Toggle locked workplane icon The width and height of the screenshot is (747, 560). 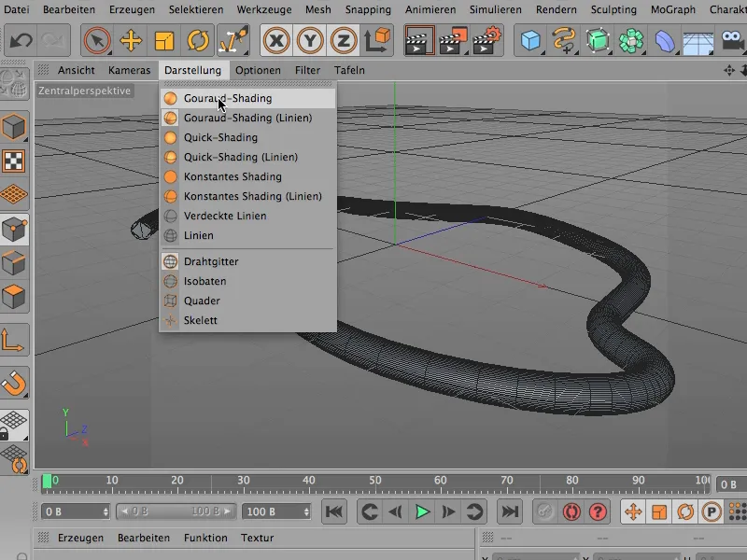pos(13,426)
